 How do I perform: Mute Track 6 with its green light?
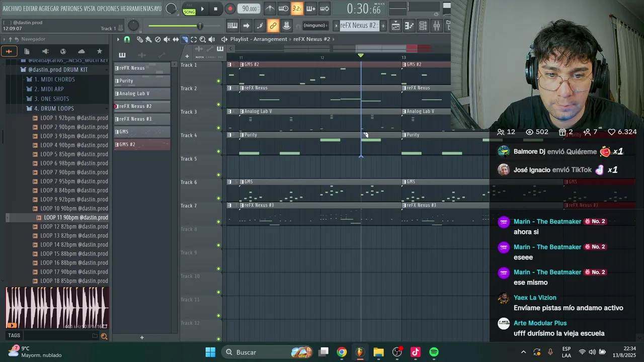[x=218, y=198]
